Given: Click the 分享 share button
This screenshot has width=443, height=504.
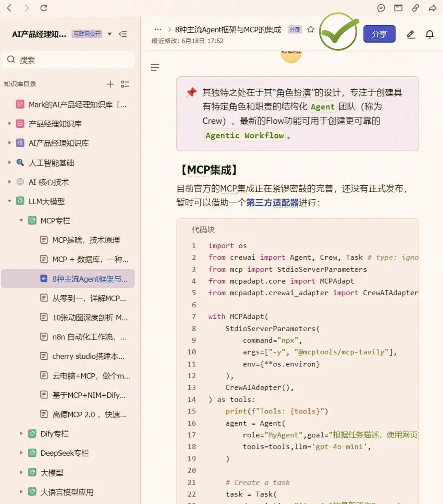Looking at the screenshot, I should pyautogui.click(x=379, y=34).
